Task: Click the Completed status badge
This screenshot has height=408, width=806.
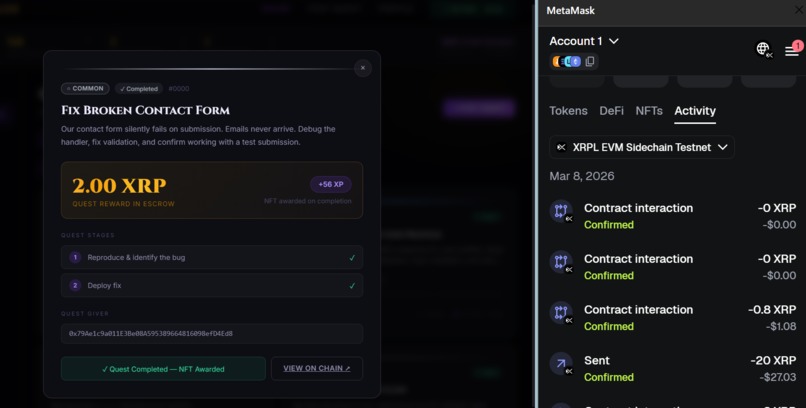Action: (139, 88)
